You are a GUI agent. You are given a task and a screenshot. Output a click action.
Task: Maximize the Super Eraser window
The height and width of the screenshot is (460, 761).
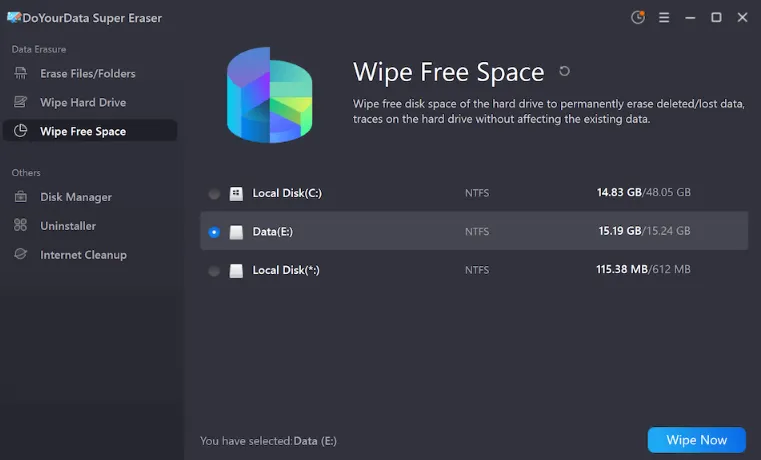click(716, 17)
